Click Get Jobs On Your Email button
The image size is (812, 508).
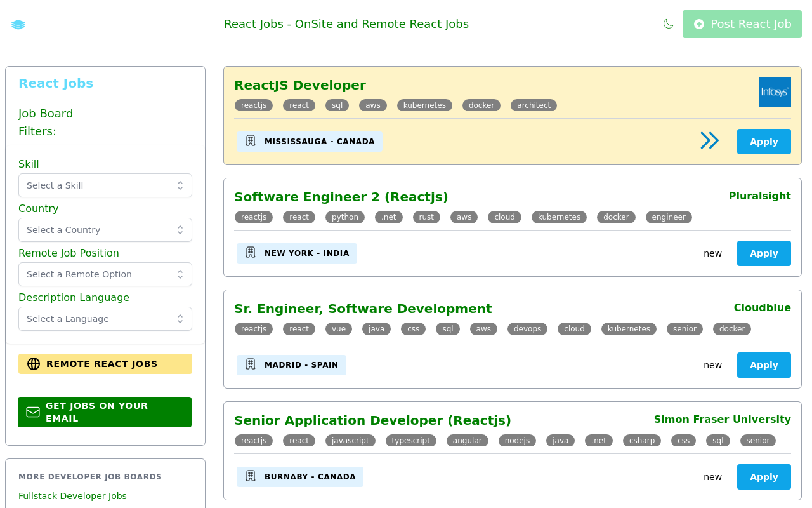[x=105, y=412]
